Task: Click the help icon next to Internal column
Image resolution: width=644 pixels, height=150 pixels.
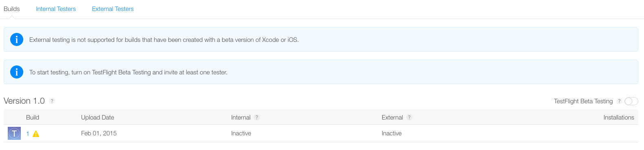Action: 257,117
